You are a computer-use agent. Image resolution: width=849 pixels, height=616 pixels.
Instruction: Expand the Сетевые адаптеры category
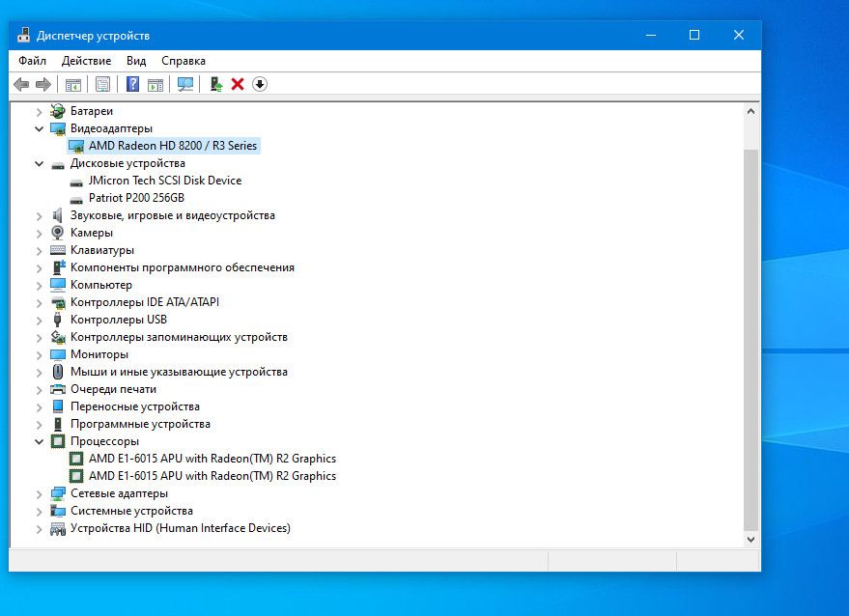pyautogui.click(x=39, y=494)
